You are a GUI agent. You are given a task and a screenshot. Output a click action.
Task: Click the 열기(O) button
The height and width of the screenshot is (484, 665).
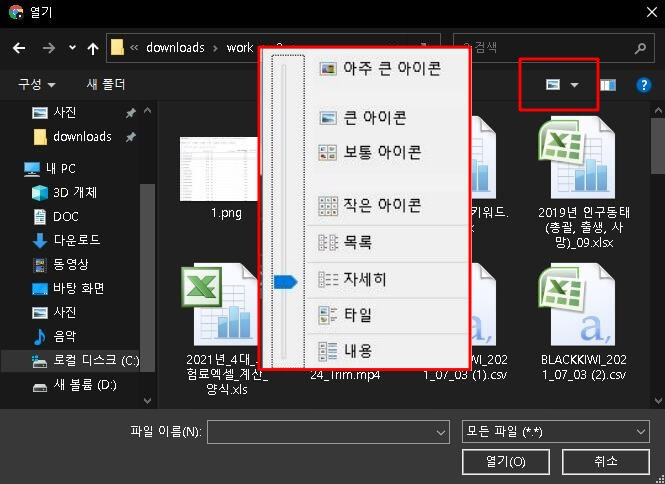coord(506,462)
